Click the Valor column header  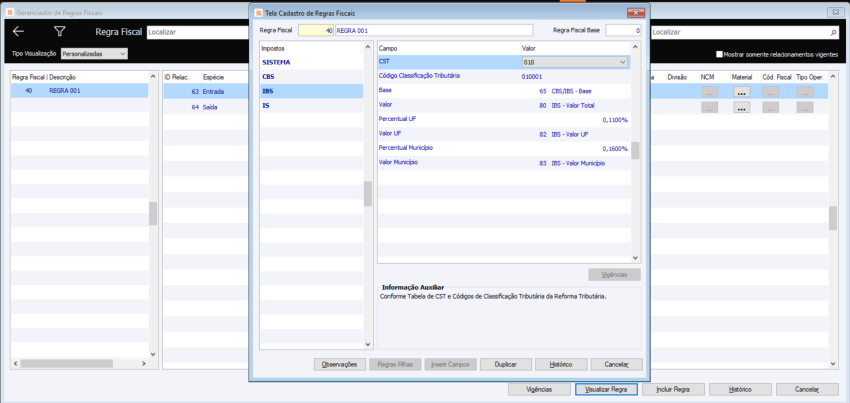(x=575, y=48)
